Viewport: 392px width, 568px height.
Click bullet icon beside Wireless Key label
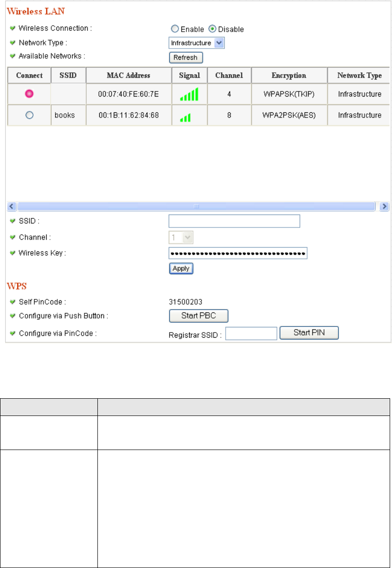tap(13, 253)
